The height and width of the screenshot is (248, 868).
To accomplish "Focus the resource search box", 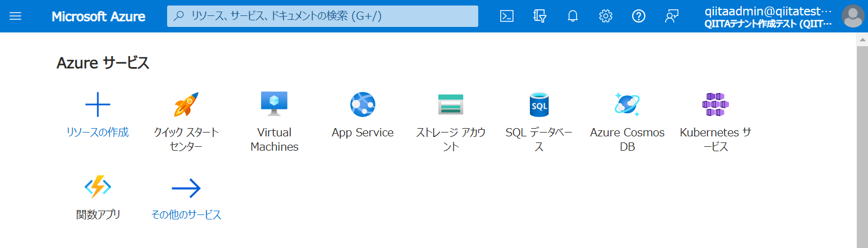I will (x=323, y=16).
